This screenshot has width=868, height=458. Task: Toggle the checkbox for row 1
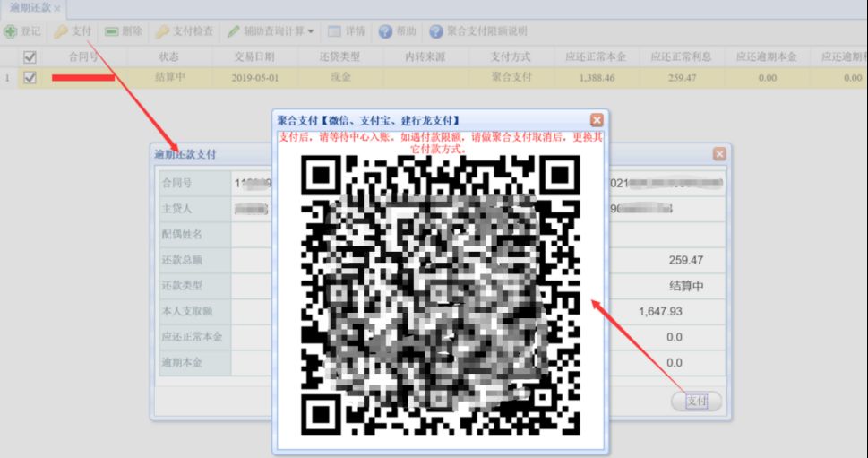[x=30, y=78]
